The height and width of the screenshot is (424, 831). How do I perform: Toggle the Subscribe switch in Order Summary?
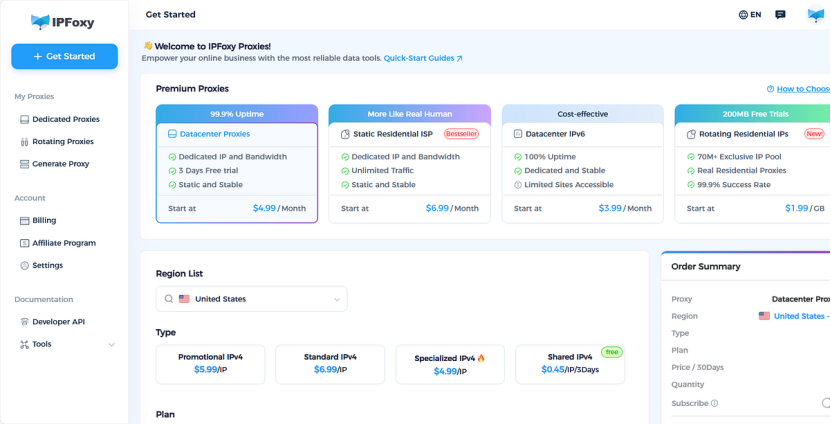[825, 403]
